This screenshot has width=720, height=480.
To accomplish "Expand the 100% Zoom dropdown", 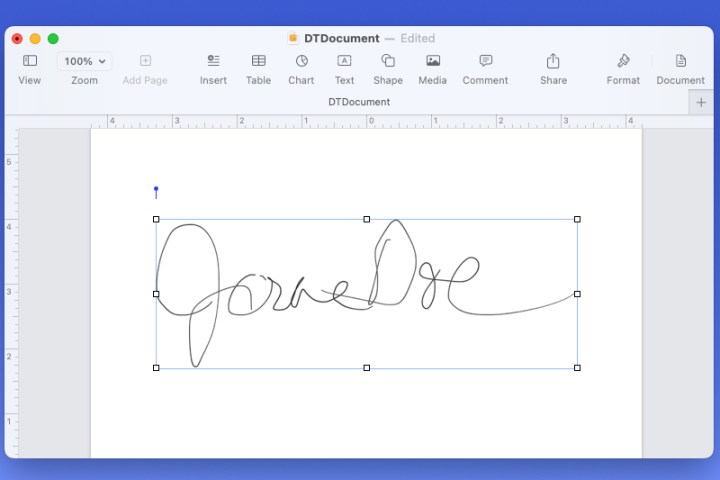I will coord(84,62).
